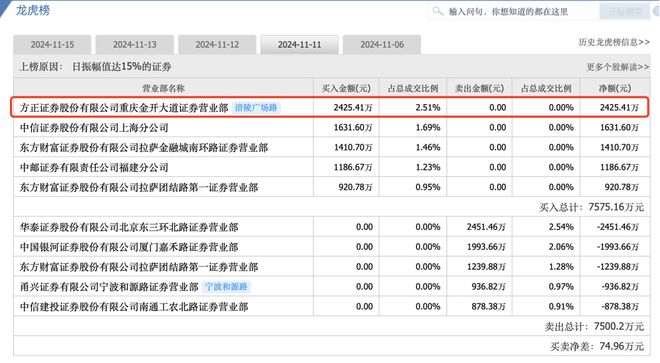Switch to the 2024-11-15 date tab
Viewport: 660px width, 363px height.
52,45
